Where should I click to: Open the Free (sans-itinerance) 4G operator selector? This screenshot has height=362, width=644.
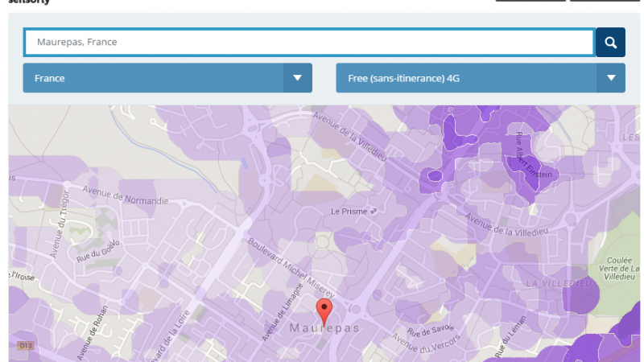point(466,78)
